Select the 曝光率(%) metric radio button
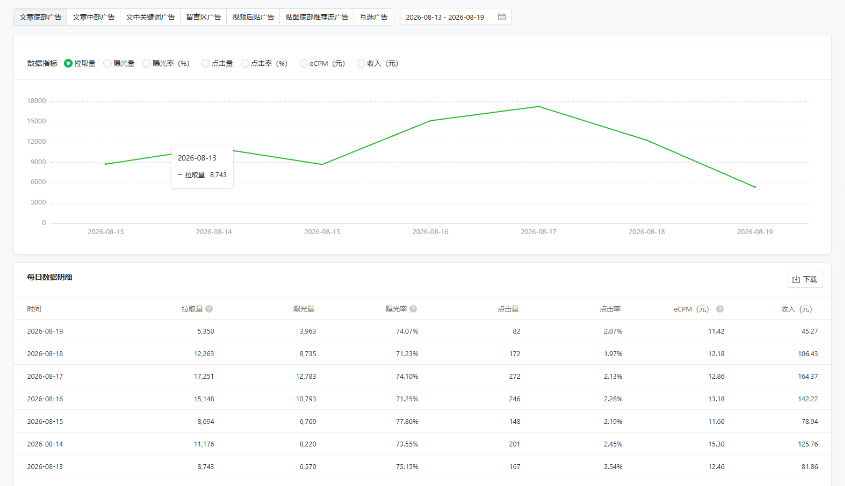Image resolution: width=845 pixels, height=486 pixels. [x=147, y=64]
